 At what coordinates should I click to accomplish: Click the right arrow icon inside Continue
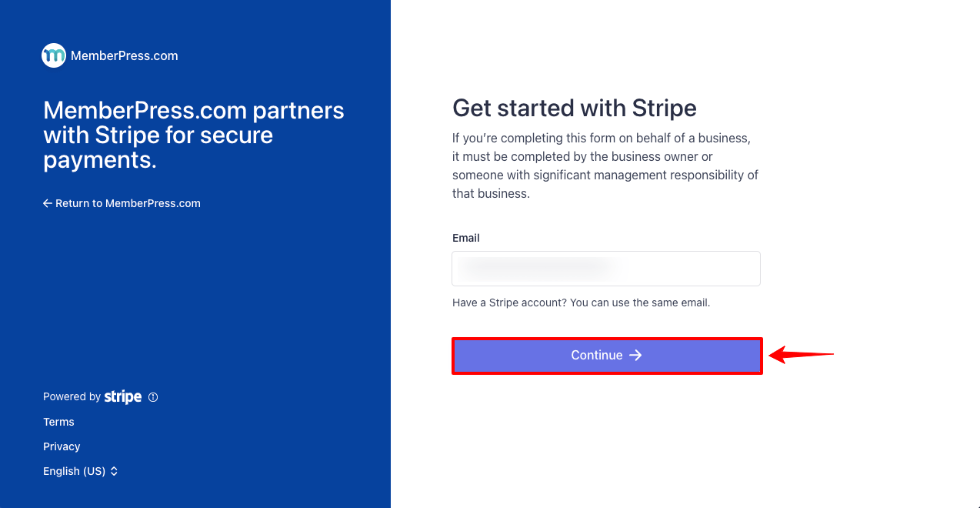click(635, 355)
